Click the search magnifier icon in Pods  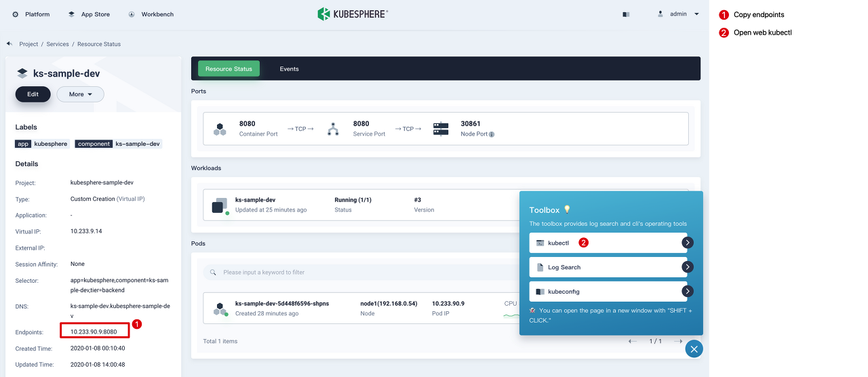click(213, 272)
